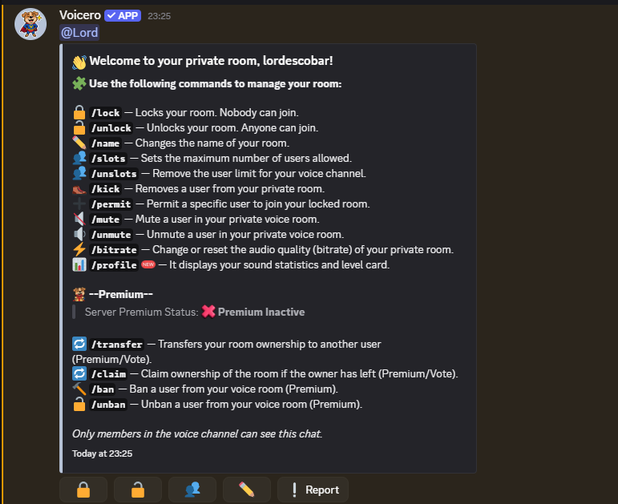Click the Voicero bot avatar
Viewport: 618px width, 504px height.
click(x=30, y=24)
